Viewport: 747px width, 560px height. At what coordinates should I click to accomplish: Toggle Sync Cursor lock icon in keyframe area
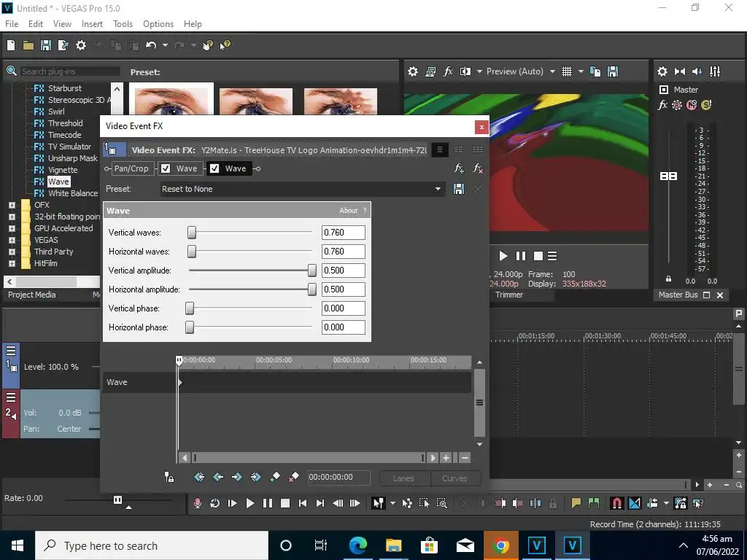click(x=169, y=477)
